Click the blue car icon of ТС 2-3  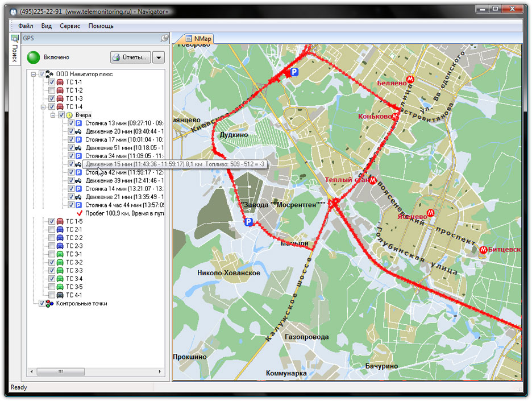tap(60, 246)
